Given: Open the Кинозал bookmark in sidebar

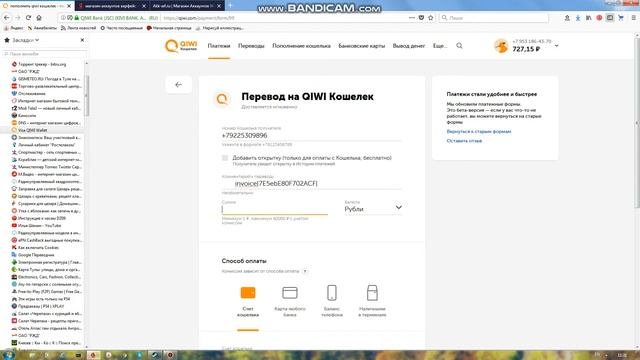Looking at the screenshot, I should pyautogui.click(x=24, y=116).
